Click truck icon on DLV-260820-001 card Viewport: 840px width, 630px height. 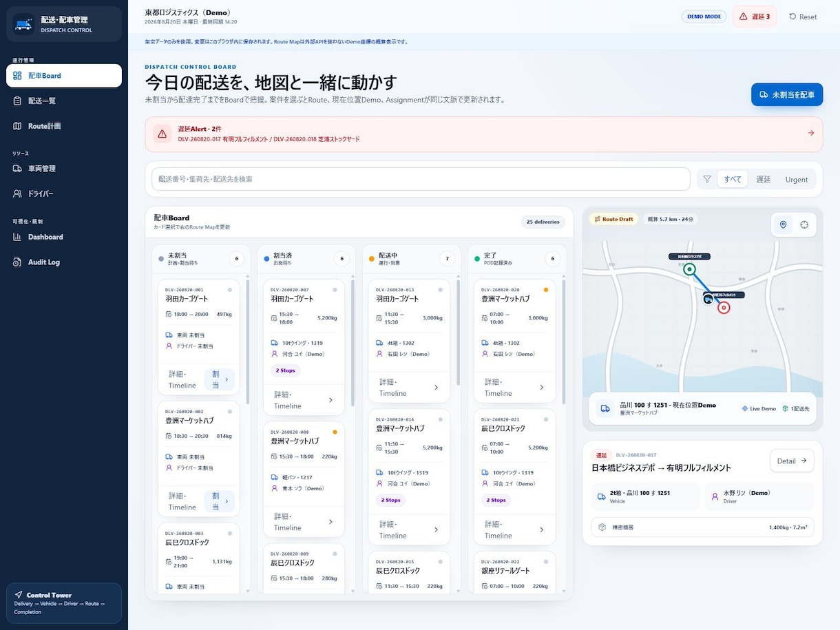(x=169, y=335)
